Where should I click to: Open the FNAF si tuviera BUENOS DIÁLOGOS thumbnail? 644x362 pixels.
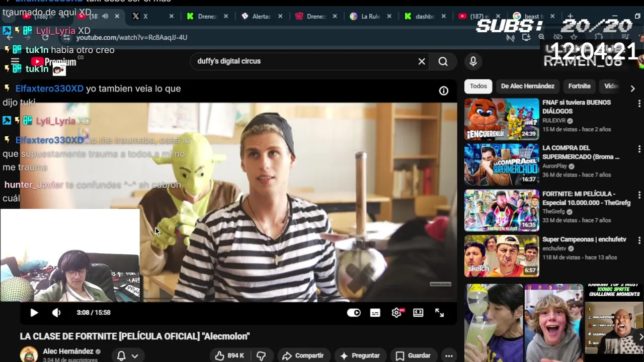coord(502,119)
